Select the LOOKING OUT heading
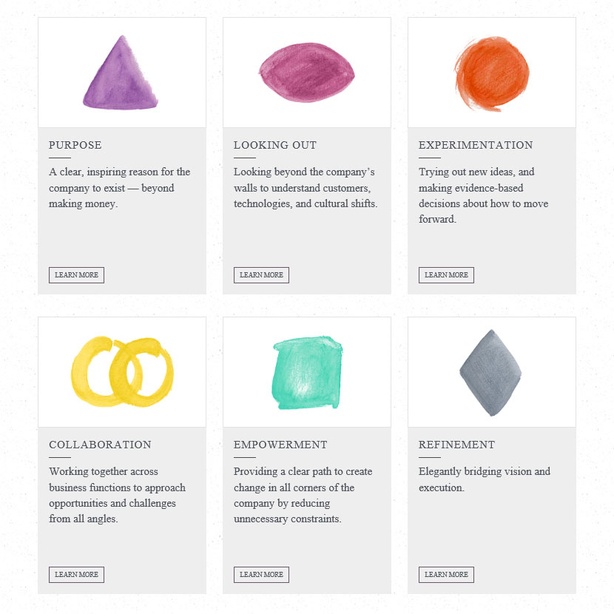Viewport: 614px width, 614px height. pos(275,145)
